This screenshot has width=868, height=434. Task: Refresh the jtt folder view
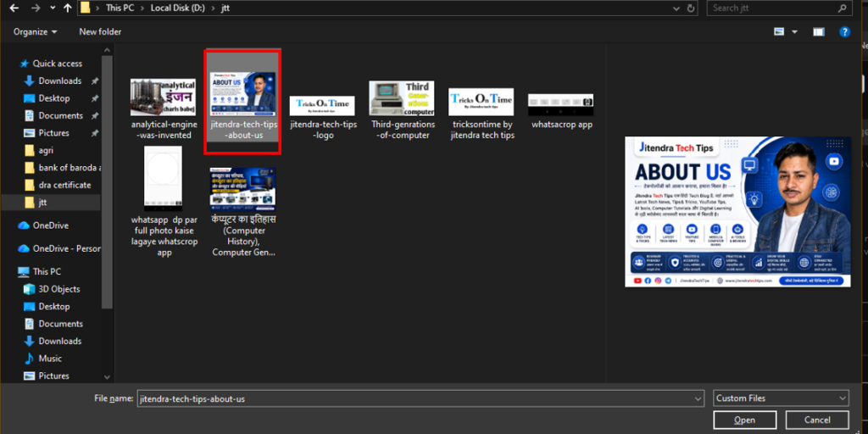(x=690, y=8)
